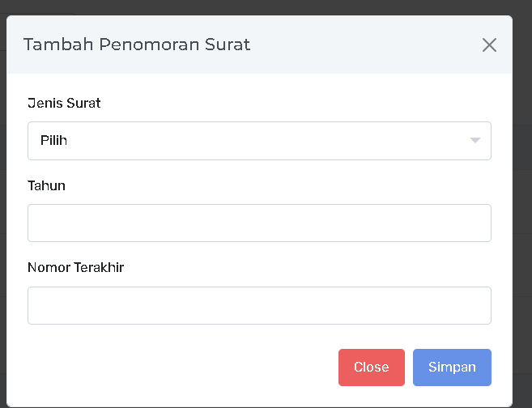Click the "Jenis Surat" field label
Screen dimensions: 532x408
[64, 103]
